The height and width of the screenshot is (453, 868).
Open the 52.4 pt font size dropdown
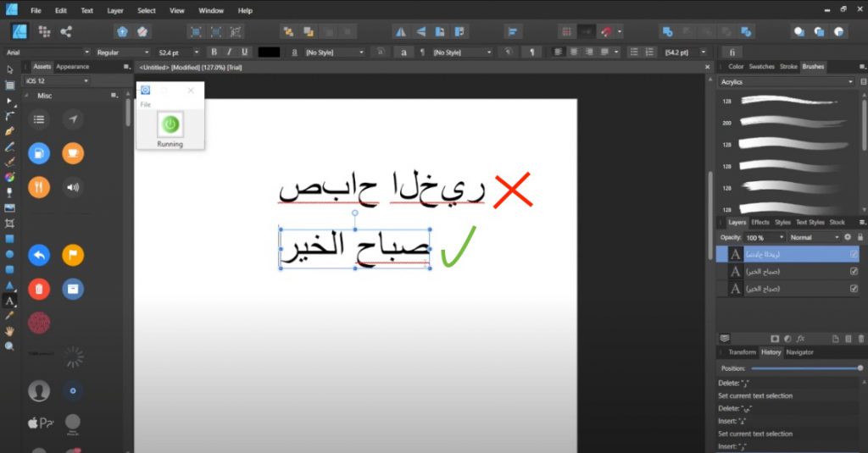[178, 52]
